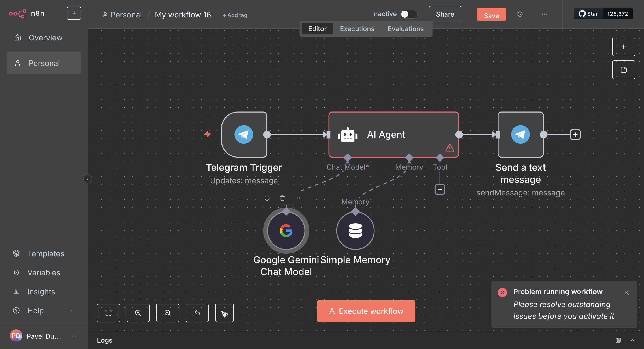Open workflow history clock icon
The height and width of the screenshot is (349, 644).
[520, 14]
